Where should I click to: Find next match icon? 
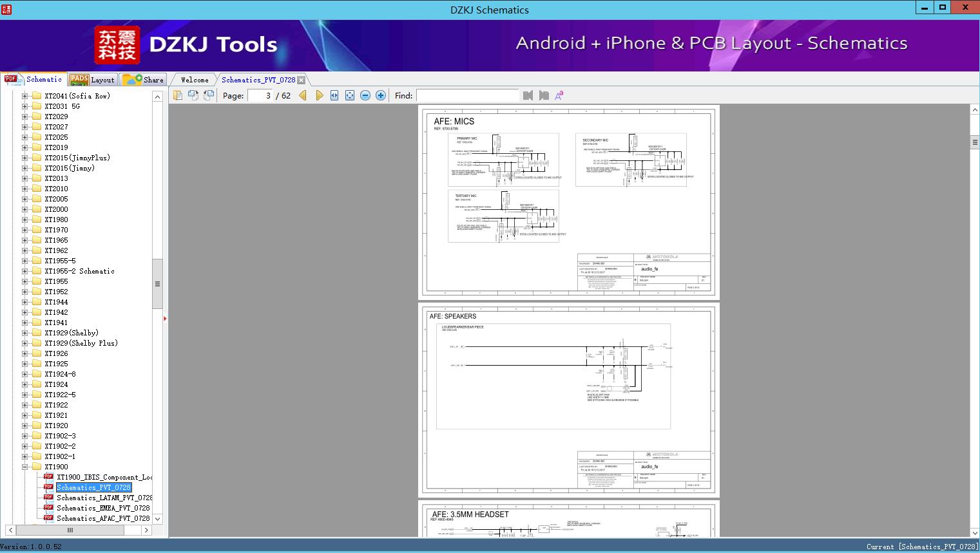544,95
